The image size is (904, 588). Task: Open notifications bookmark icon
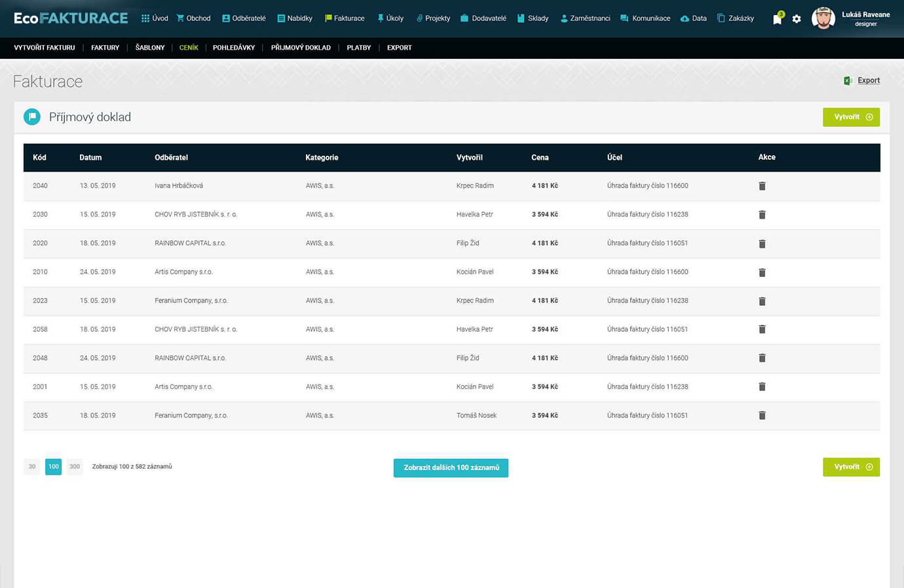pyautogui.click(x=777, y=19)
